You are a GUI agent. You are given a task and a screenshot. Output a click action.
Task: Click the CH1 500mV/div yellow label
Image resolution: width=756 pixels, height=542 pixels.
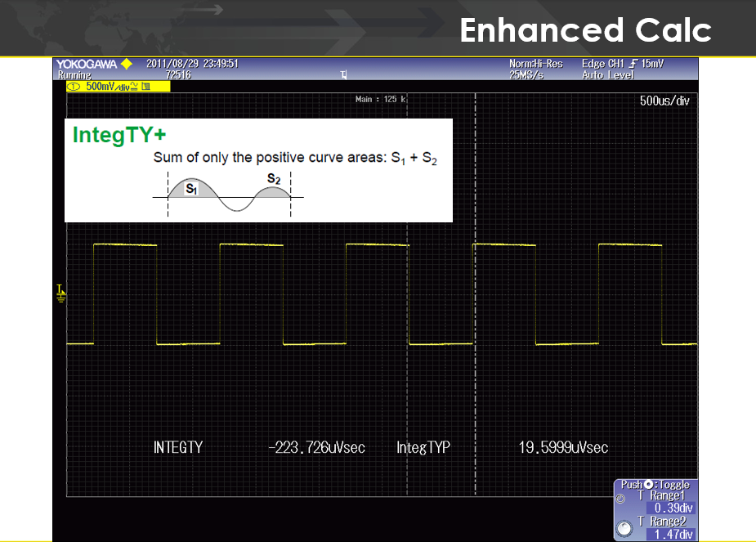pyautogui.click(x=112, y=86)
